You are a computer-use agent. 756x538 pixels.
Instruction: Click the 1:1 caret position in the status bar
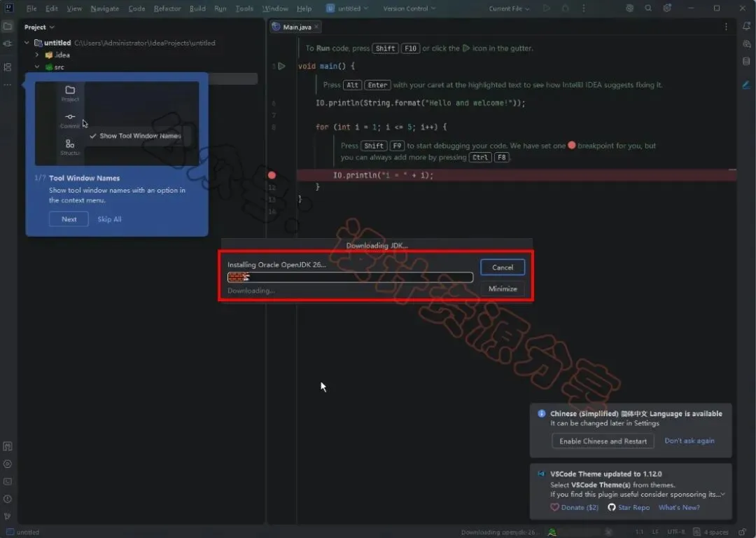tap(639, 532)
